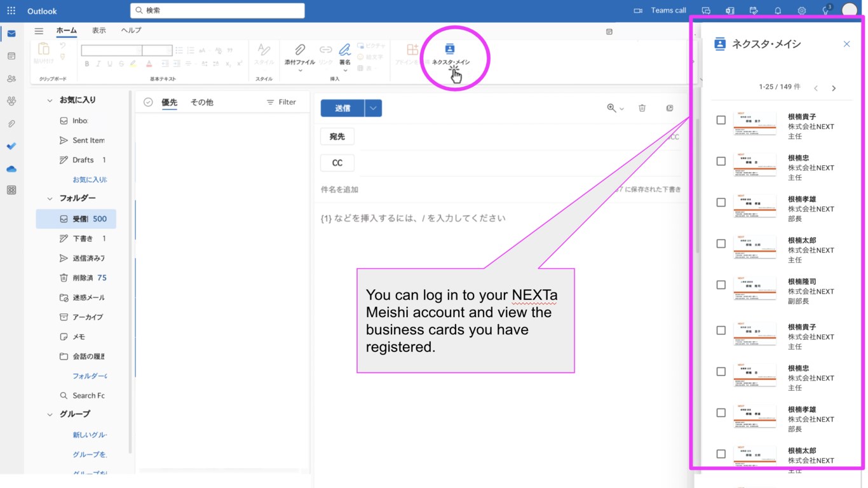Screen dimensions: 868x488
Task: Click the 検索 search box
Action: pos(217,11)
